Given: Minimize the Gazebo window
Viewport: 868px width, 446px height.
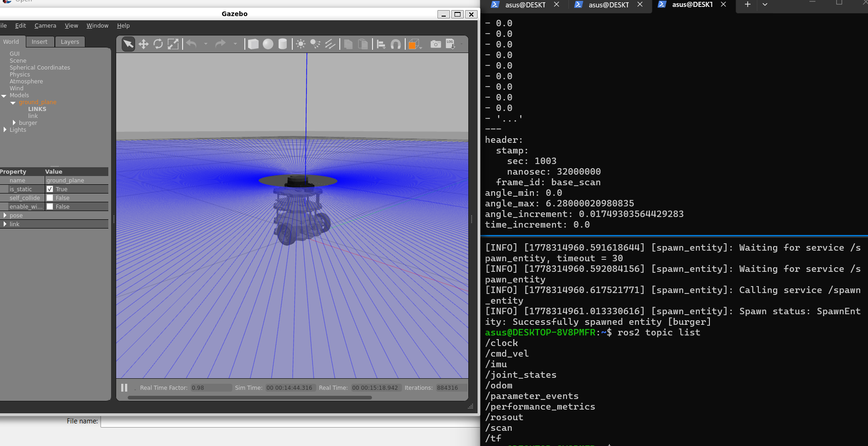Looking at the screenshot, I should (x=443, y=14).
